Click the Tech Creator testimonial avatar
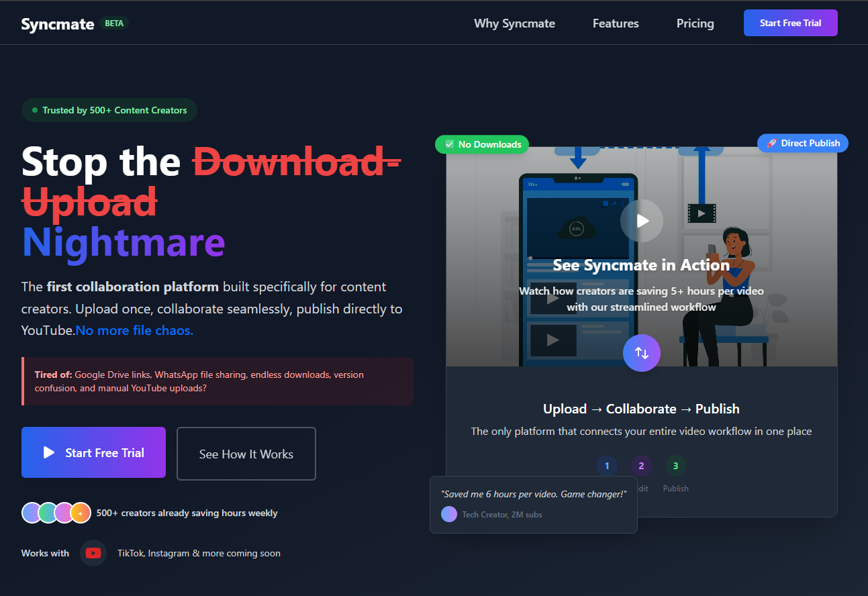The height and width of the screenshot is (596, 868). [449, 514]
